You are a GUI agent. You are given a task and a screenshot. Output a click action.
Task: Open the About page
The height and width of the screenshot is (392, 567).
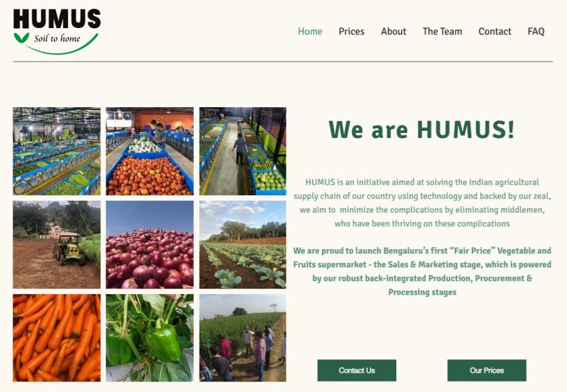(x=393, y=31)
